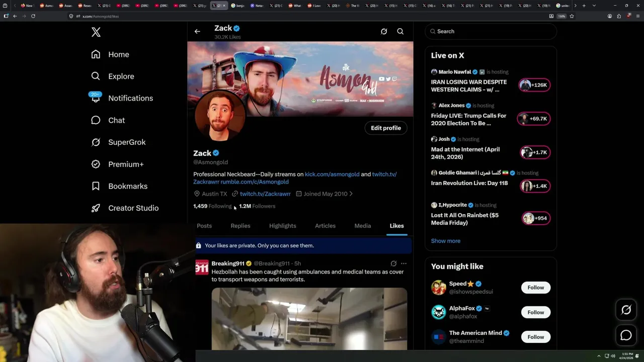Viewport: 644px width, 362px height.
Task: Switch to the Articles tab
Action: pyautogui.click(x=325, y=226)
